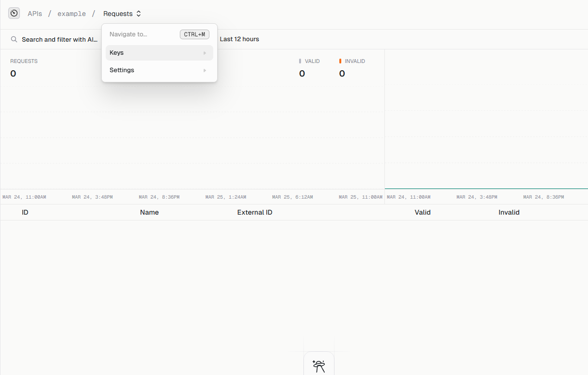Click the search magnifier icon

[14, 39]
